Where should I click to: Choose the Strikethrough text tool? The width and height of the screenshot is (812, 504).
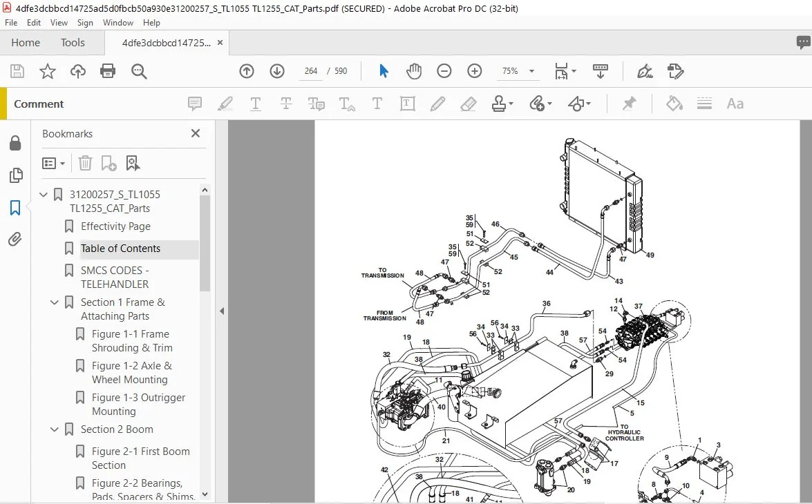coord(286,104)
